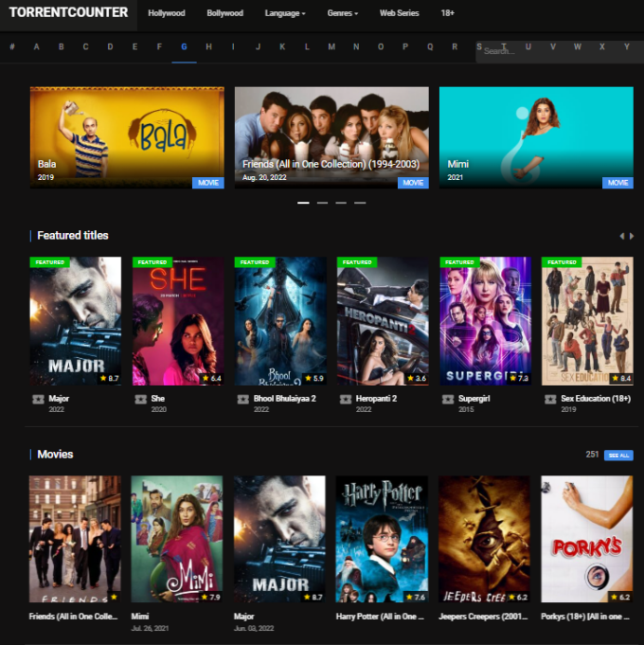The height and width of the screenshot is (645, 644).
Task: Open the Mimi movie poster
Action: coord(177,539)
